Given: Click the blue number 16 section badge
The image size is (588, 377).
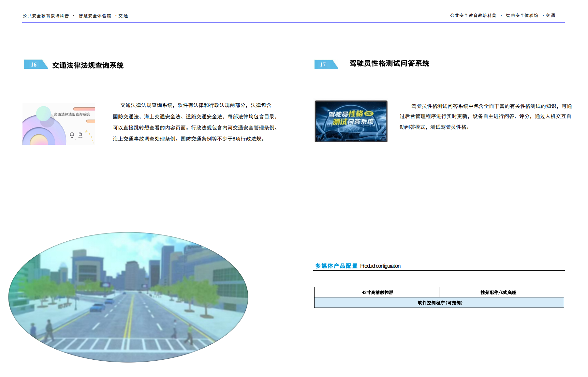Looking at the screenshot, I should [x=35, y=65].
